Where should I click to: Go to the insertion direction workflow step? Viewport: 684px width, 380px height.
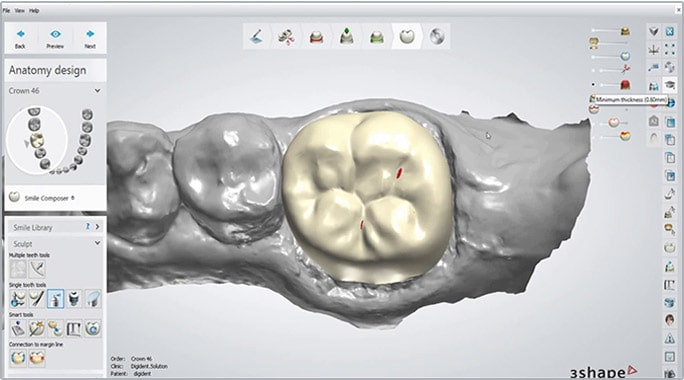(346, 36)
